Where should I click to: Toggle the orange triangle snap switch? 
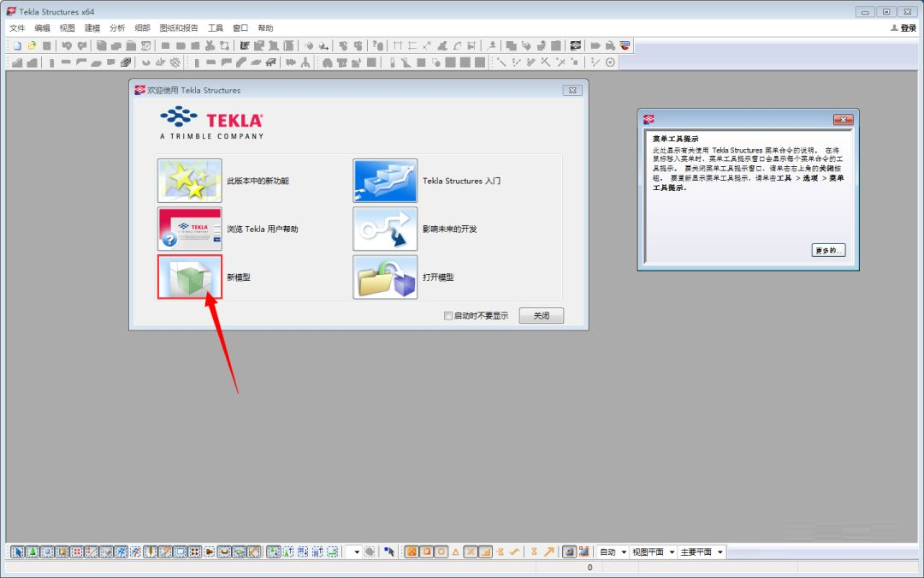(455, 552)
